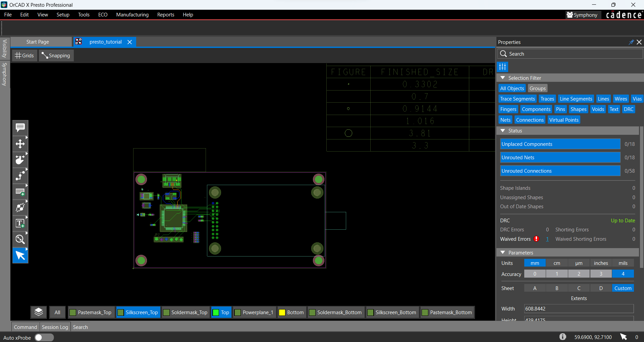Select the Add Text tool
The image size is (644, 342).
click(x=20, y=223)
